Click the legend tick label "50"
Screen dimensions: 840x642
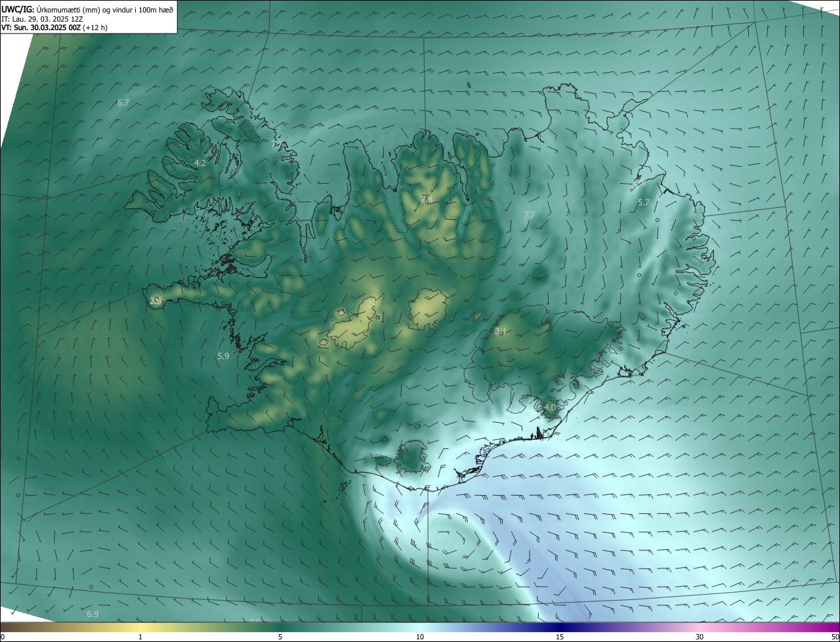835,637
